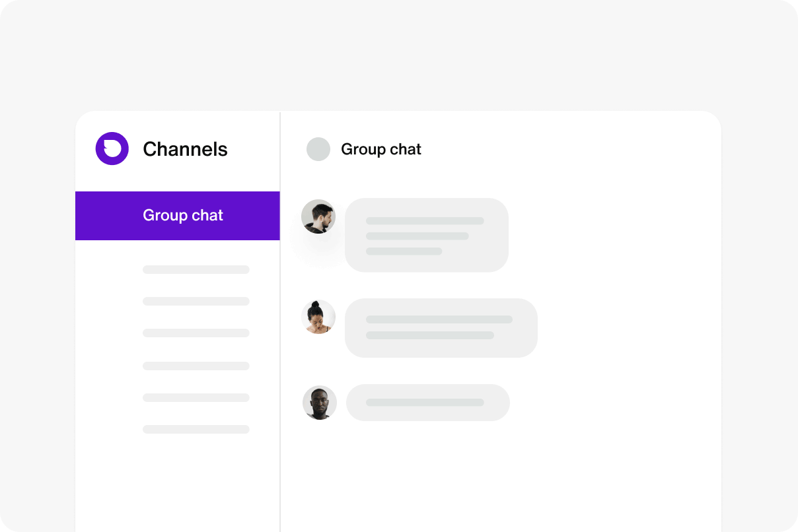Open last placeholder channel in sidebar
Image resolution: width=798 pixels, height=532 pixels.
click(x=196, y=429)
